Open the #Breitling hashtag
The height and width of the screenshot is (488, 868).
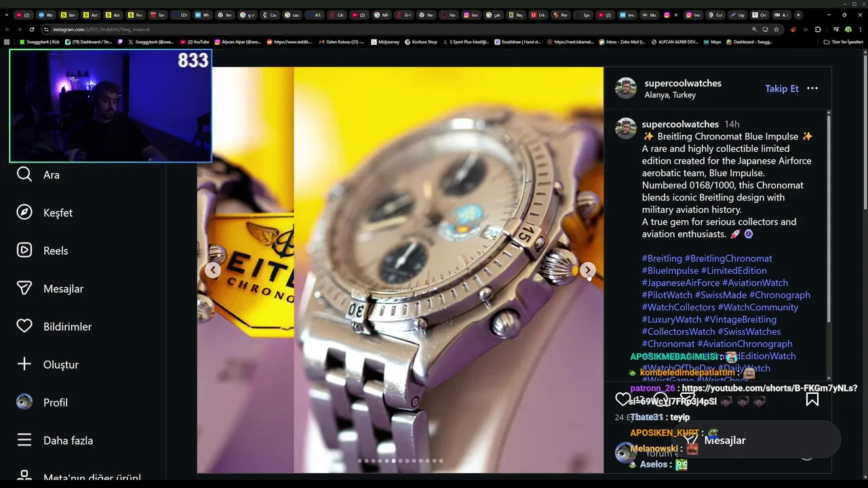pyautogui.click(x=662, y=258)
